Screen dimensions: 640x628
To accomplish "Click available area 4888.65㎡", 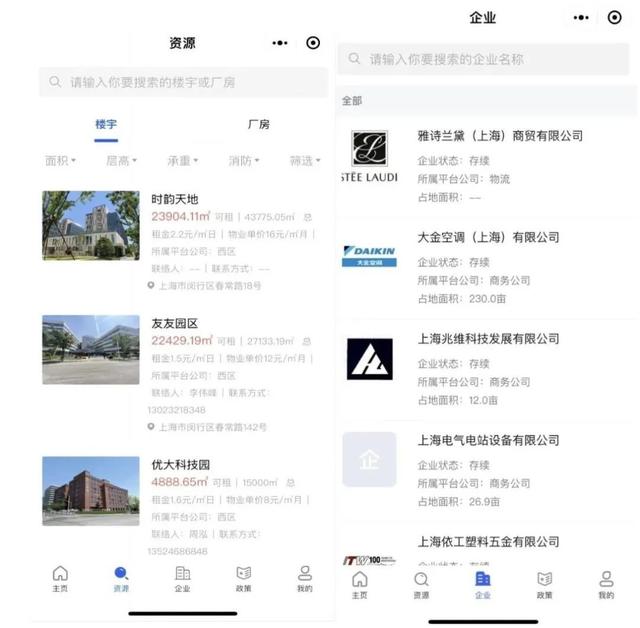I will (x=180, y=482).
